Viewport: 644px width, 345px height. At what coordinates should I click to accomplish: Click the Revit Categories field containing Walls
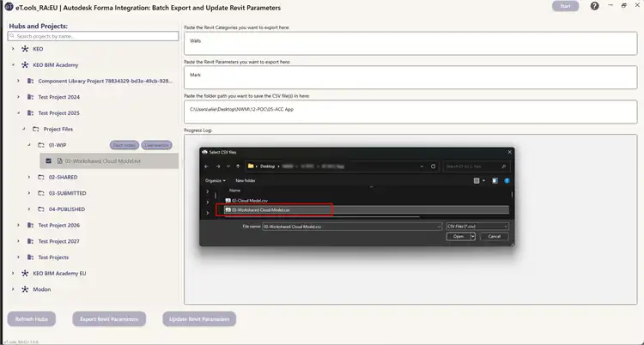pyautogui.click(x=410, y=44)
